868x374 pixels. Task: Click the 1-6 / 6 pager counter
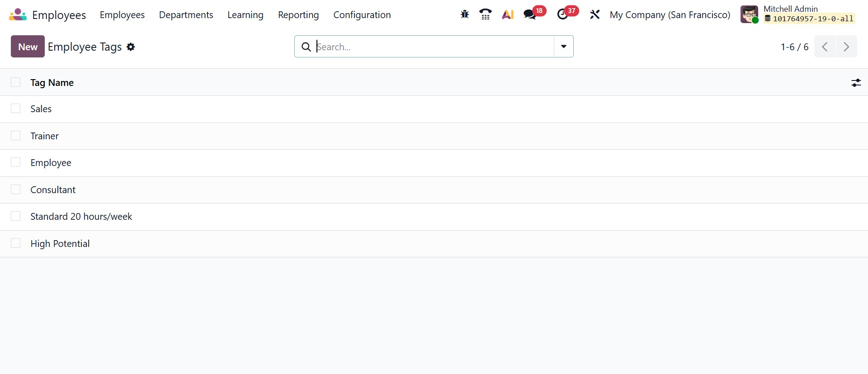(x=794, y=47)
